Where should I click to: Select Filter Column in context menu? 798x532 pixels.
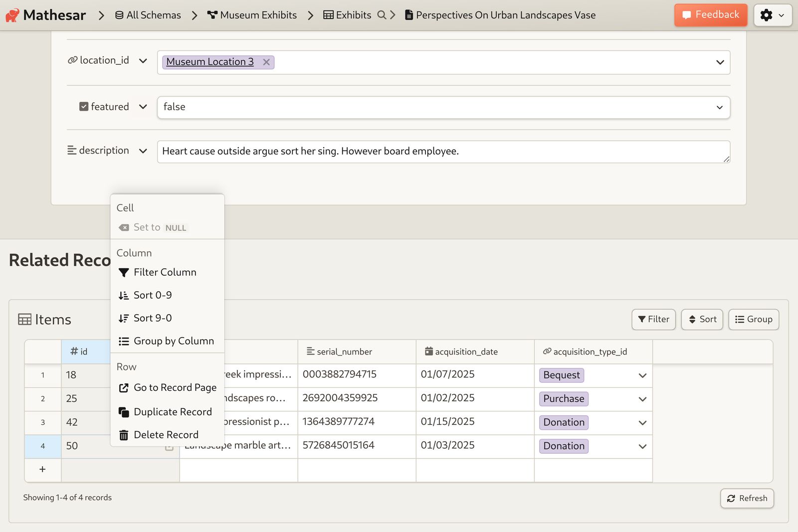(167, 272)
